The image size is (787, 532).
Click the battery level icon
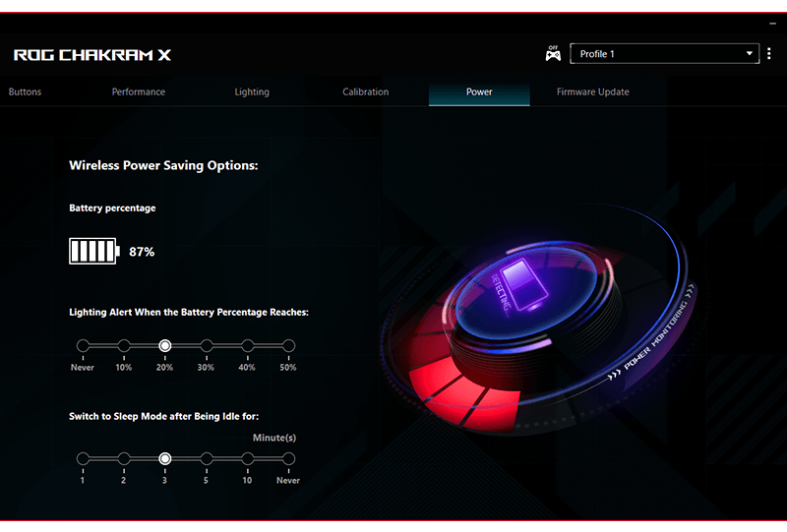coord(93,252)
